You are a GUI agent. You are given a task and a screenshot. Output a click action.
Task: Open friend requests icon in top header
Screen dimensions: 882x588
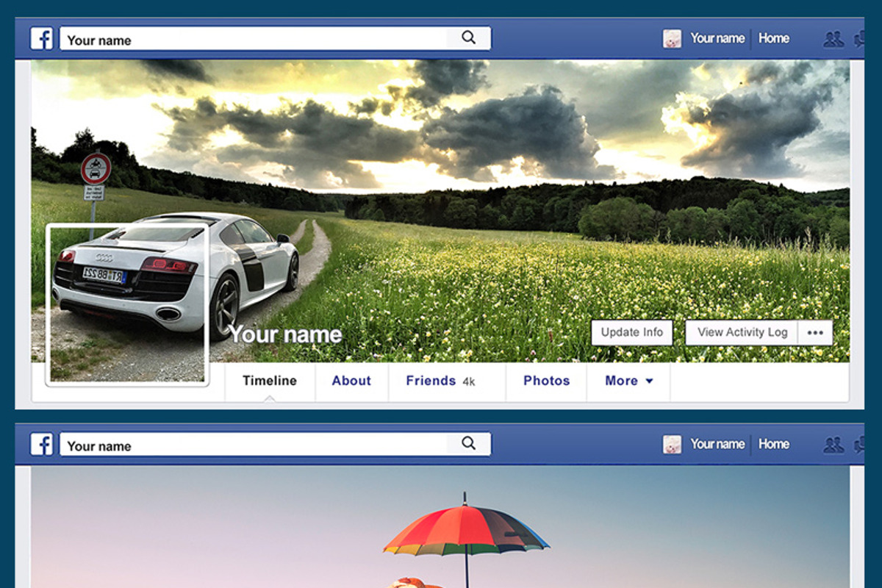833,39
